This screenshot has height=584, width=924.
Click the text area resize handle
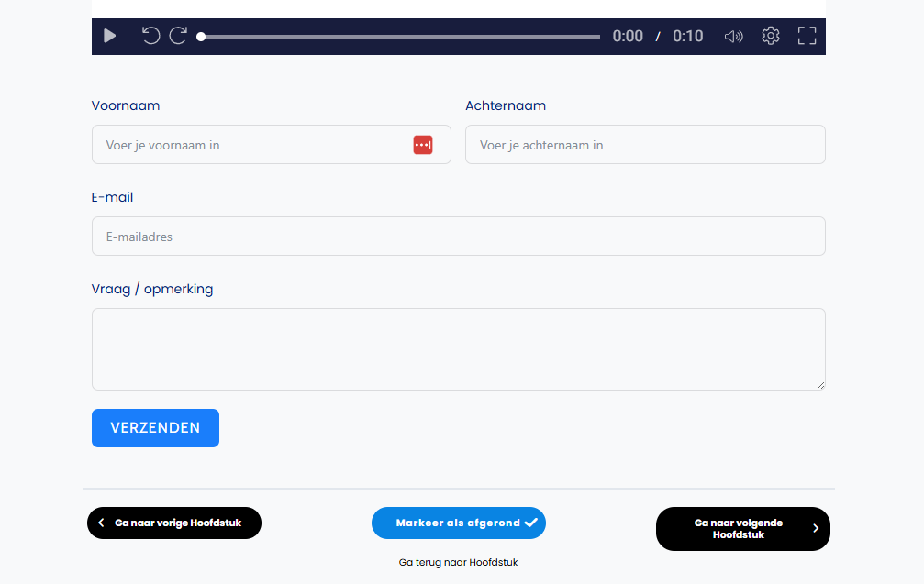[x=820, y=385]
